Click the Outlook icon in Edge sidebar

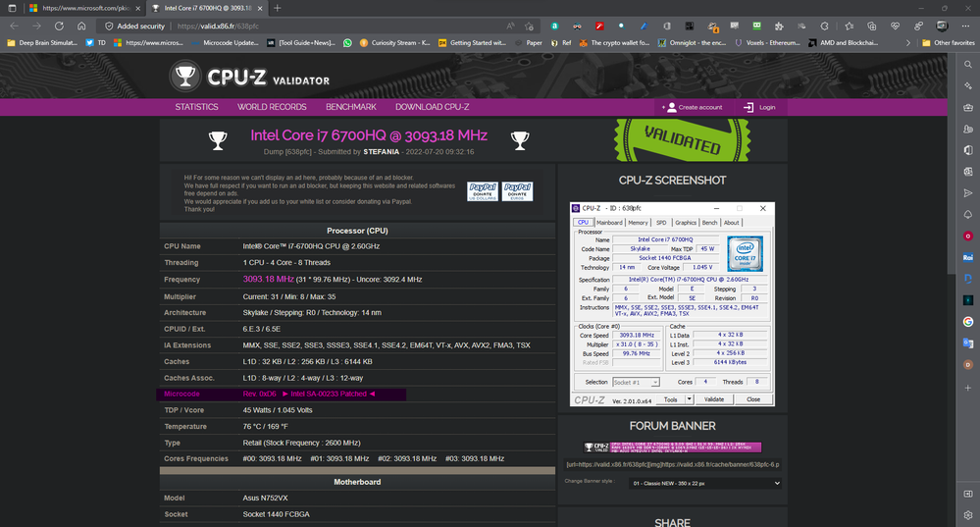coord(967,172)
